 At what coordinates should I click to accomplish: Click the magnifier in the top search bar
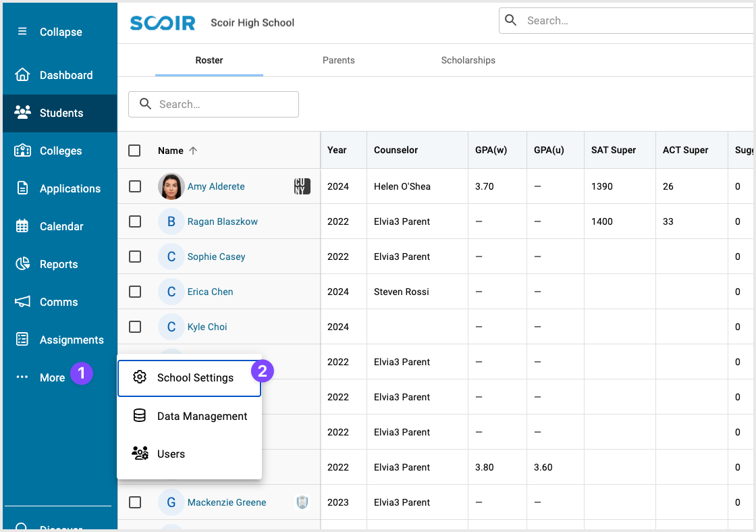(510, 20)
